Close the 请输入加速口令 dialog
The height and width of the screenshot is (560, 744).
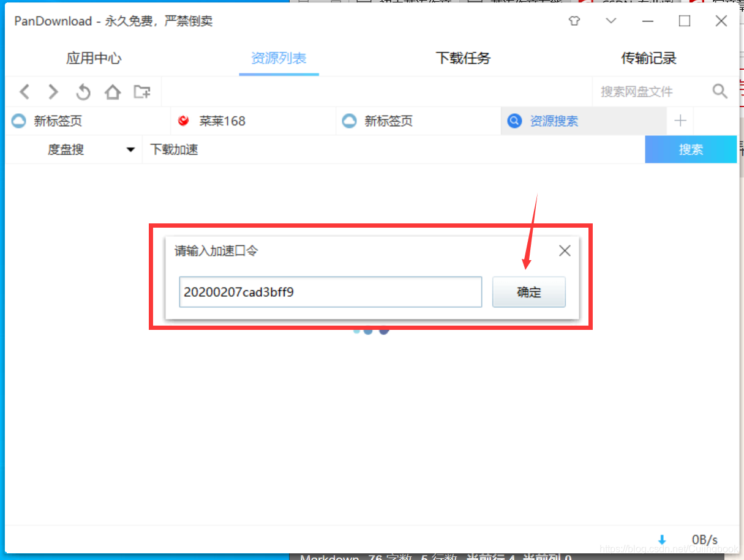point(565,250)
